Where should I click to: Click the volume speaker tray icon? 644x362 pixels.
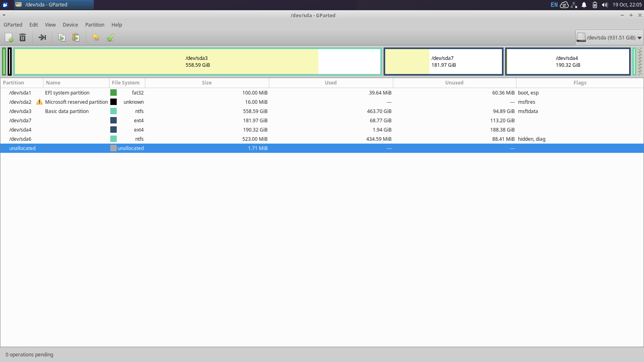pos(605,5)
